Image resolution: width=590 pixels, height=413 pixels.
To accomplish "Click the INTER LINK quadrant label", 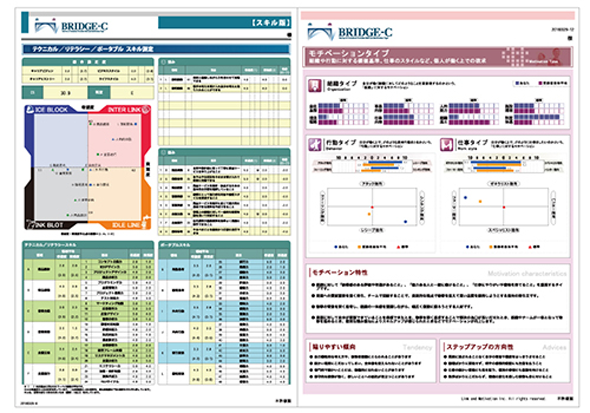I will [x=124, y=109].
